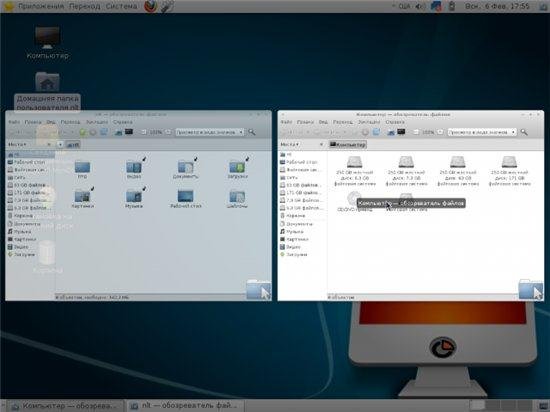This screenshot has height=412, width=550.
Task: Switch to Компьютер window via bottom taskbar
Action: (66, 406)
